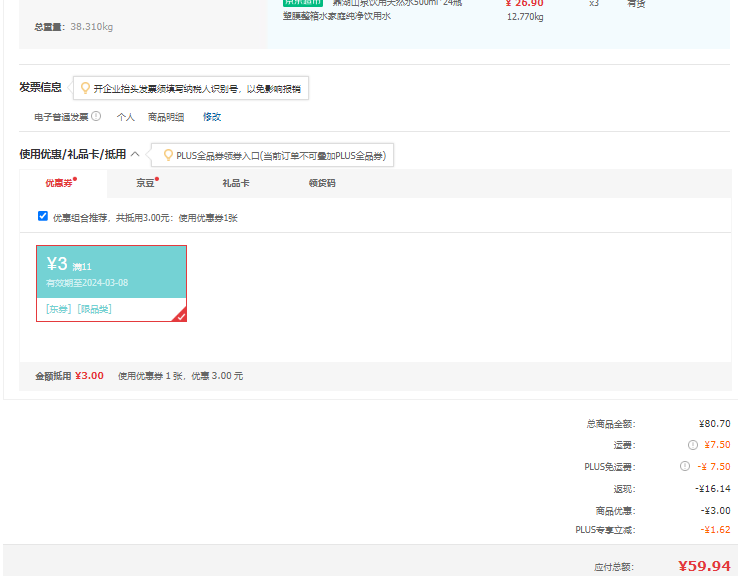Click the 总商品金额 ¥80.70 value
This screenshot has width=738, height=576.
tap(714, 424)
